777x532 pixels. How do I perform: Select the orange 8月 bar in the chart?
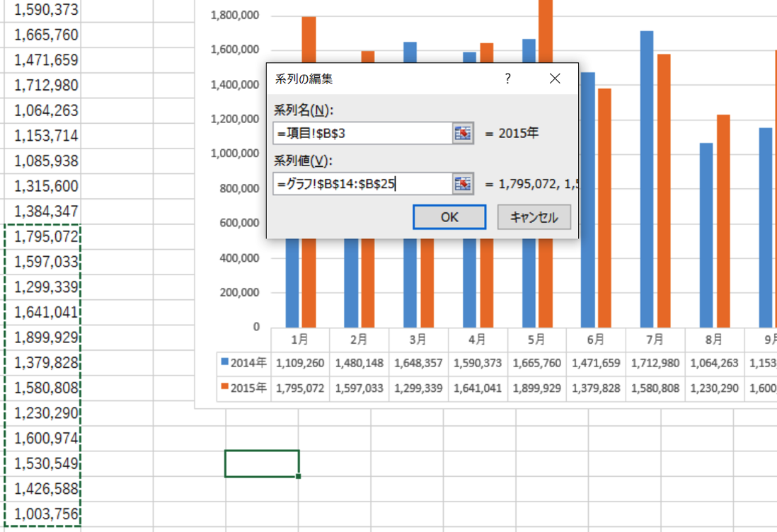pos(723,221)
